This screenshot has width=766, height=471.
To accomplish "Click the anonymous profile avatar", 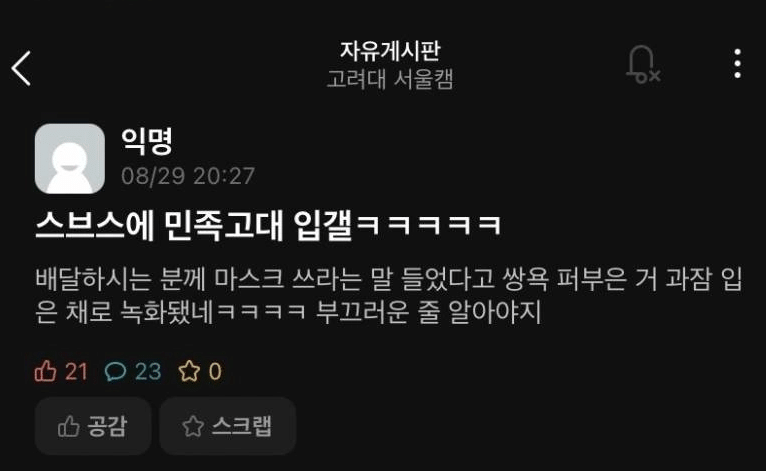I will tap(70, 158).
